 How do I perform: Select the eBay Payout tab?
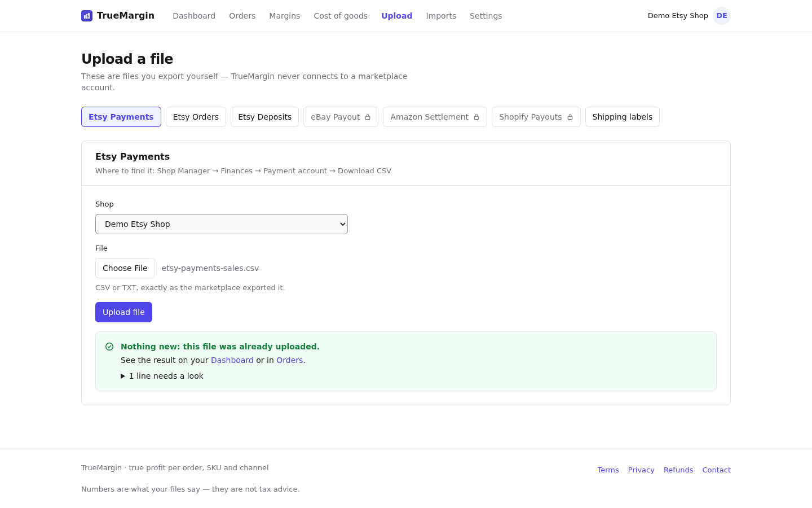tap(341, 117)
